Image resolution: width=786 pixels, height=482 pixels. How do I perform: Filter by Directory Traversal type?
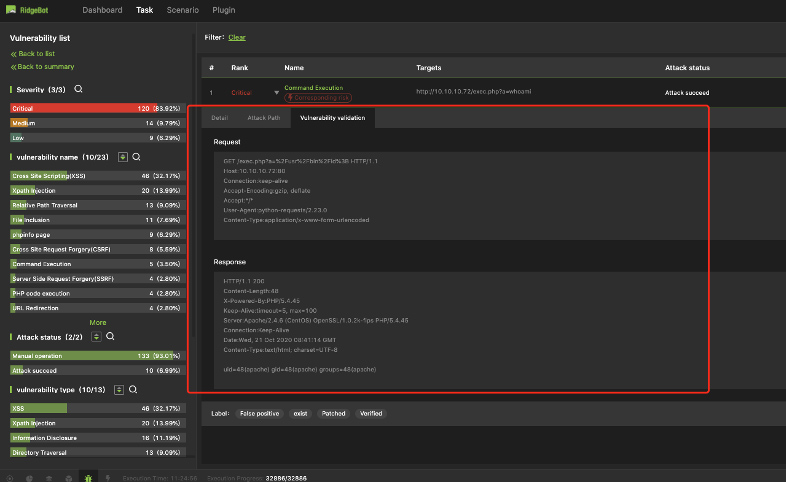pyautogui.click(x=98, y=452)
